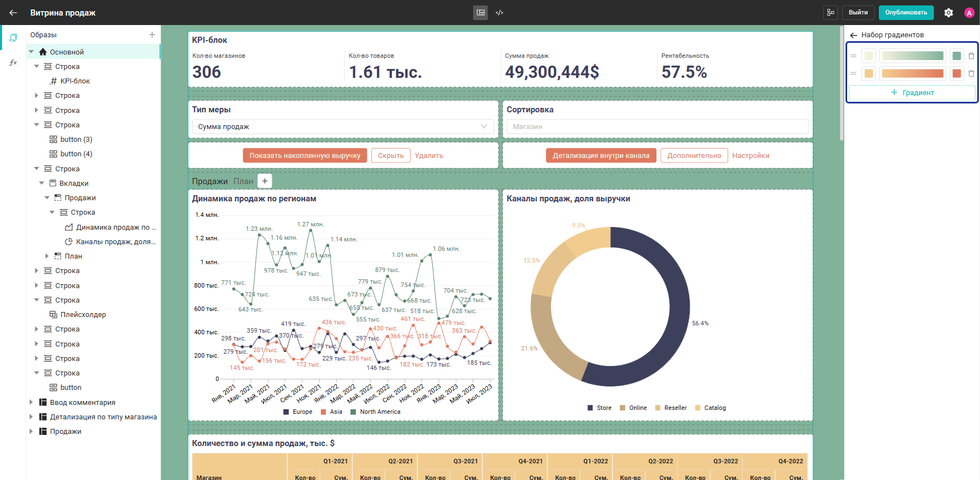Collapse the Основной page node

[x=32, y=52]
